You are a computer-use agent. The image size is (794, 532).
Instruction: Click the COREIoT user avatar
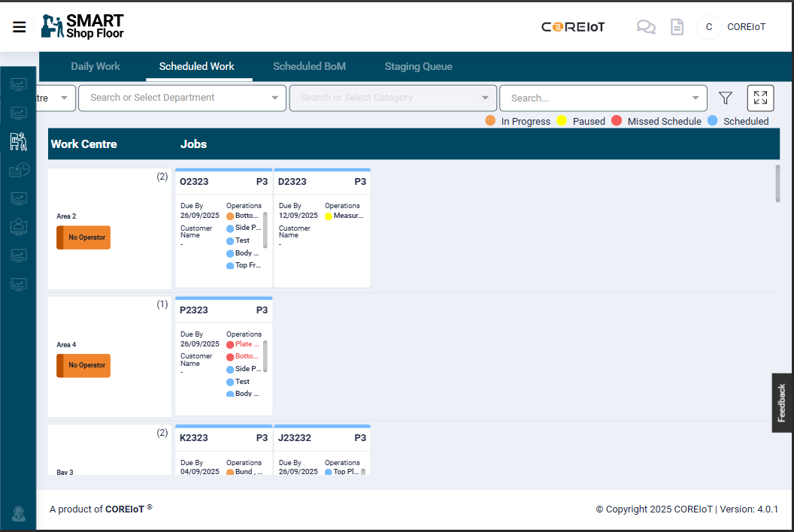pos(708,27)
